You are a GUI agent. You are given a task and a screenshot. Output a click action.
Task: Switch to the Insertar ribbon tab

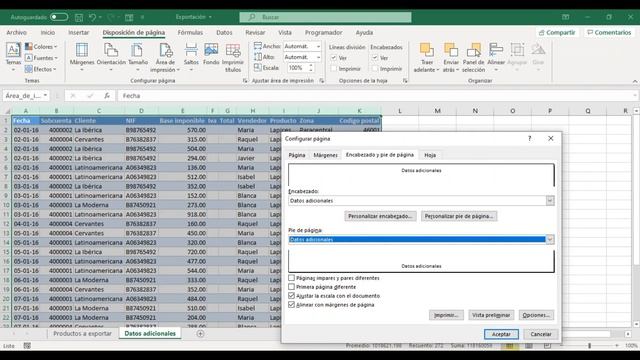(78, 32)
